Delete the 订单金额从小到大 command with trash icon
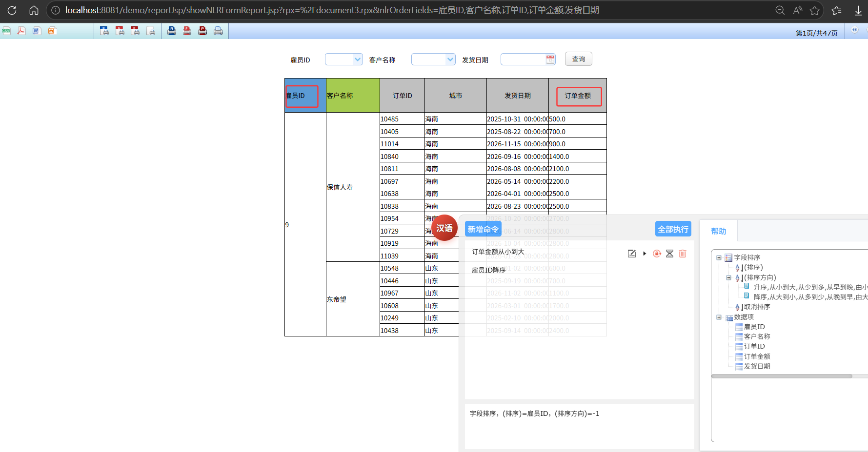The image size is (868, 452). [x=683, y=254]
